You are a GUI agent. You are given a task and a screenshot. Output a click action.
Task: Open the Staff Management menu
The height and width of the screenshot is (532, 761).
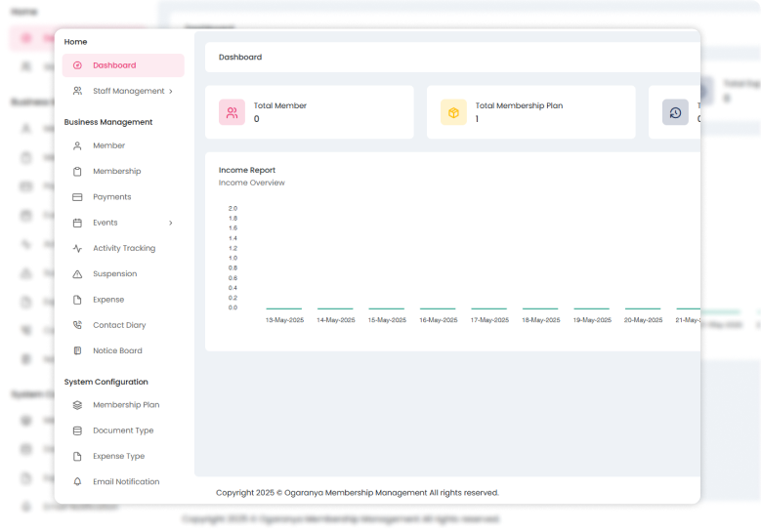coord(128,91)
